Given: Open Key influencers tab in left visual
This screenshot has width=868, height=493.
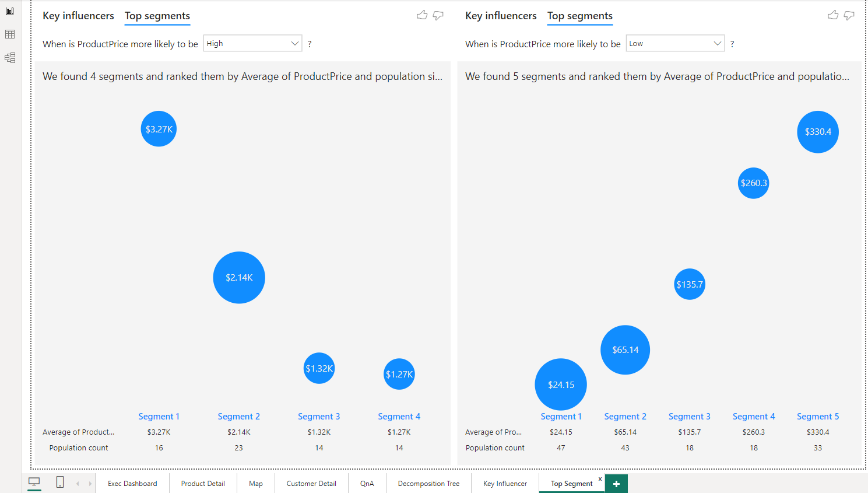Looking at the screenshot, I should [x=78, y=16].
